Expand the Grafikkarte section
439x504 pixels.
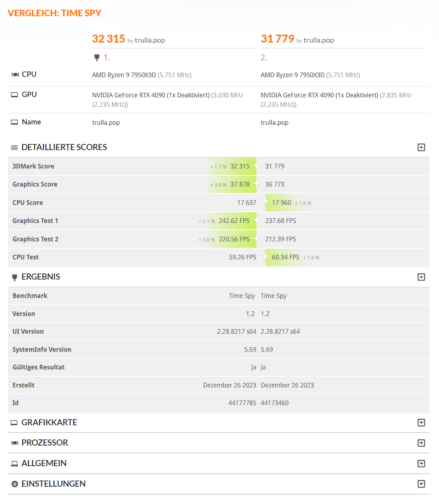421,422
